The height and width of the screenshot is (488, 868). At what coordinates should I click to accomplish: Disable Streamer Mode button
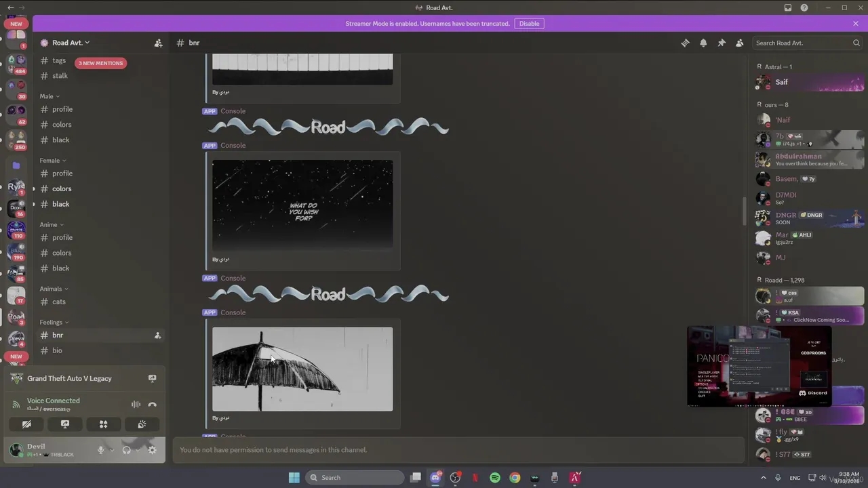(529, 24)
